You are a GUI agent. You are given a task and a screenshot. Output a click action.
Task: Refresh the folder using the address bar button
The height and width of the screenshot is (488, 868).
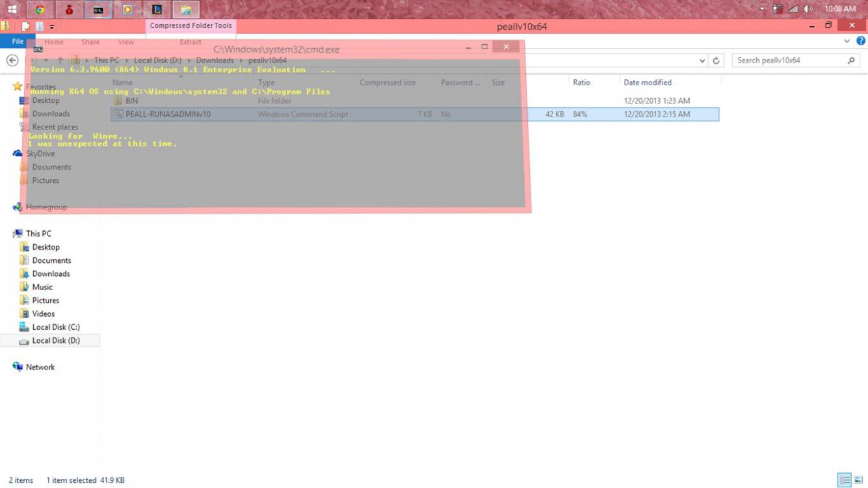717,61
